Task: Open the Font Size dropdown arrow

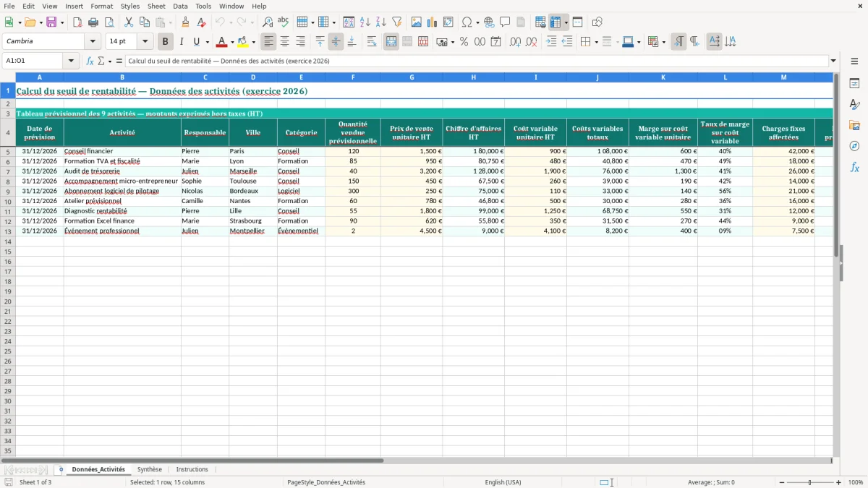Action: (x=145, y=42)
